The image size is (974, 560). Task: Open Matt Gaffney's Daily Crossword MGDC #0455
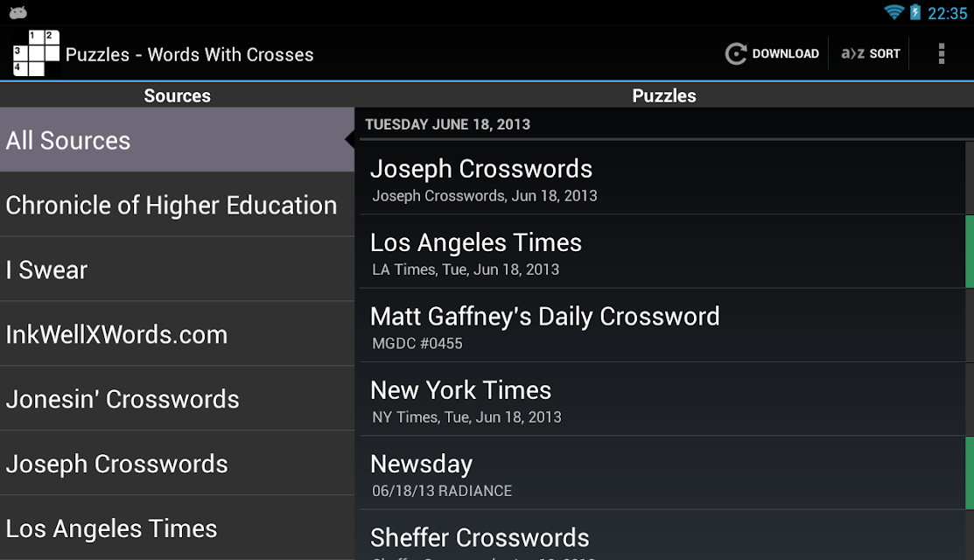(662, 326)
